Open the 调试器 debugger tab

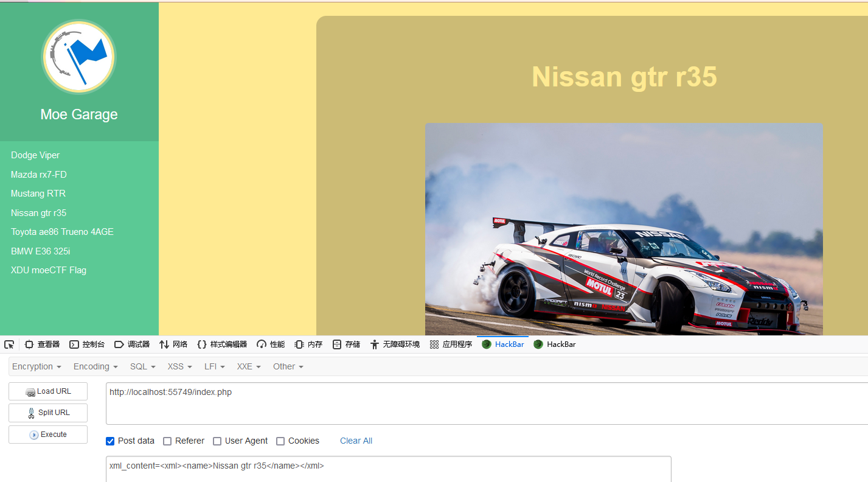point(132,344)
